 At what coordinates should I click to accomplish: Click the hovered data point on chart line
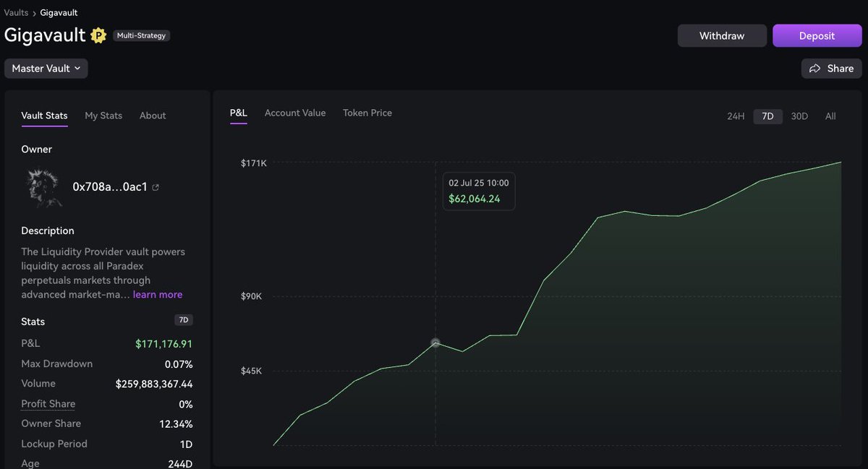[435, 343]
